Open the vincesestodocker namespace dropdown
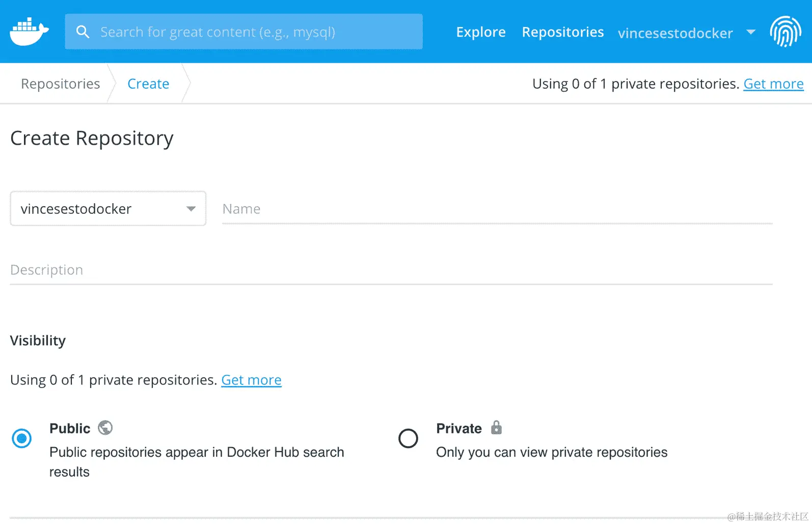812x525 pixels. click(x=108, y=209)
